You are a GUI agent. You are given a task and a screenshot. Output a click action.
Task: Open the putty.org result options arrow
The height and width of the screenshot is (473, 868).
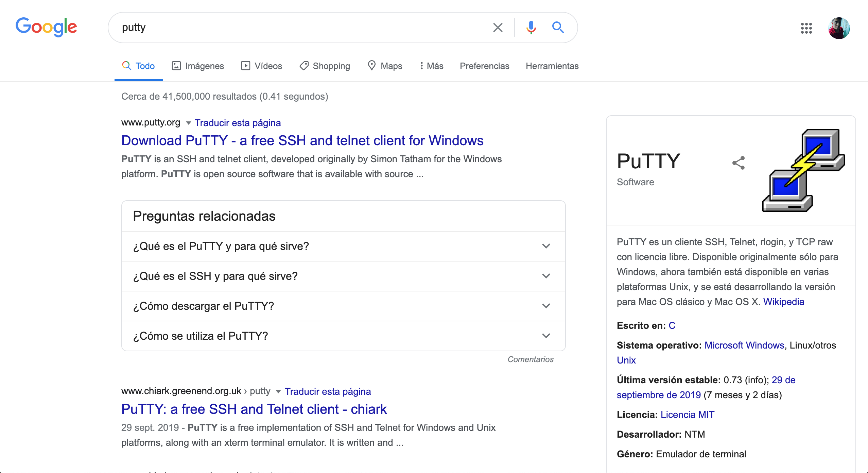[x=188, y=123]
